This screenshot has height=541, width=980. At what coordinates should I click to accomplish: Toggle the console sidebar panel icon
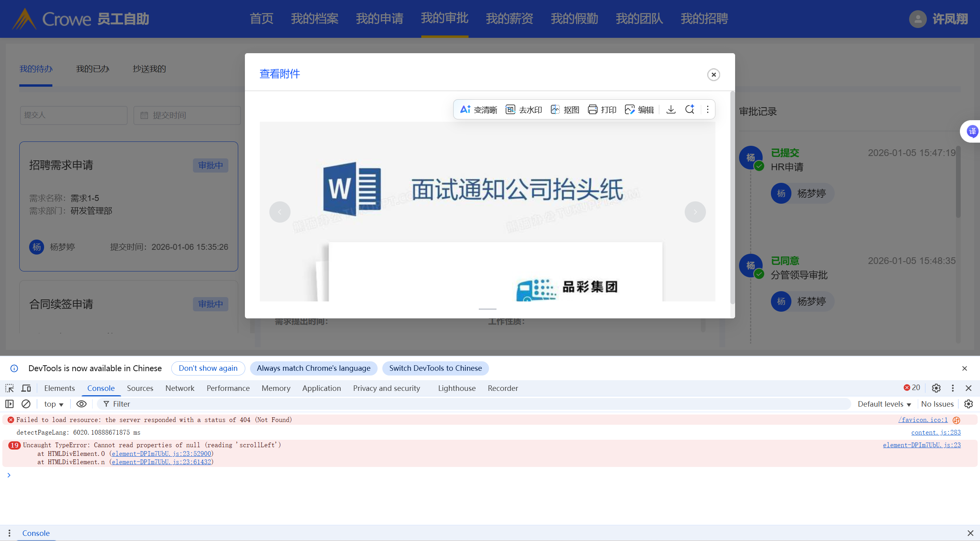click(9, 404)
